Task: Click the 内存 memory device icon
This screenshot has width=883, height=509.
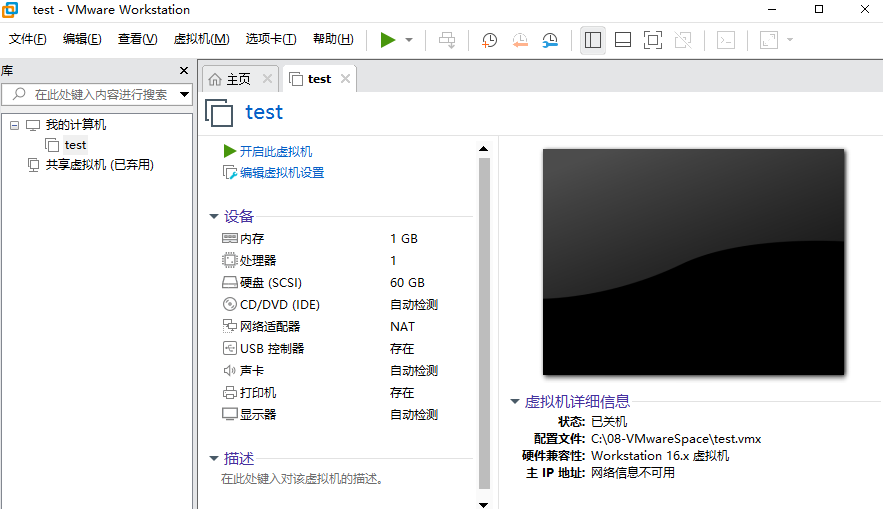Action: tap(229, 238)
